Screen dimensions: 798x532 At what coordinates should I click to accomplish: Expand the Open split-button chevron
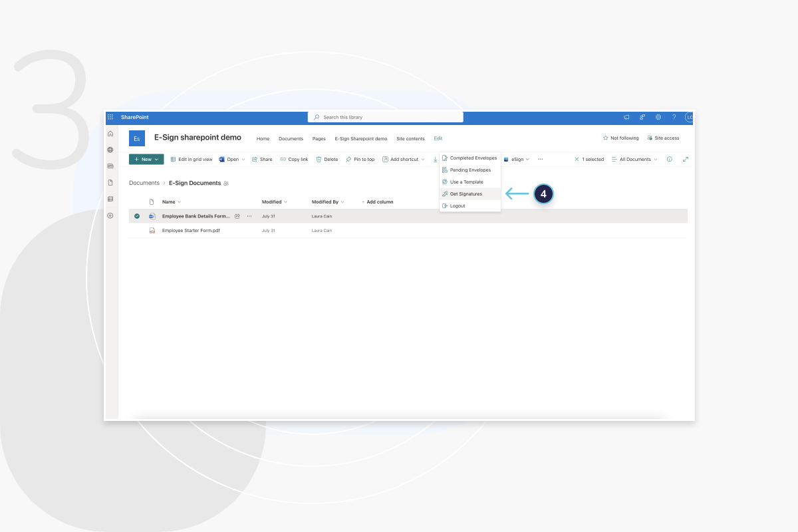click(x=243, y=160)
